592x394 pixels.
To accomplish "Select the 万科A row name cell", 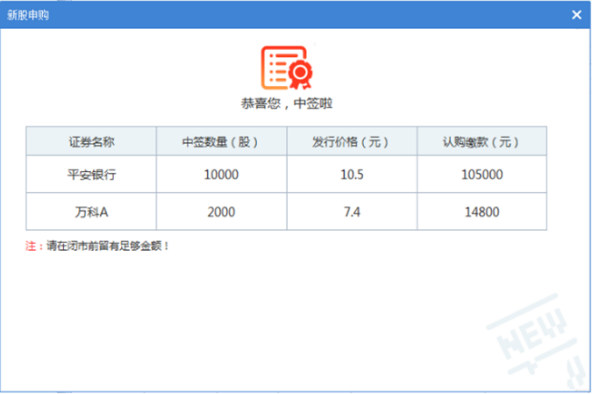I will pos(91,212).
